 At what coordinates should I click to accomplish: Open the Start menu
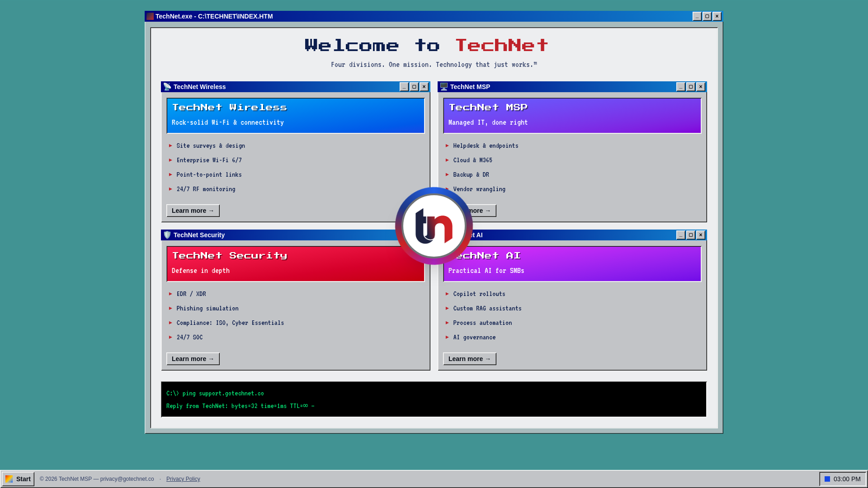(x=18, y=479)
